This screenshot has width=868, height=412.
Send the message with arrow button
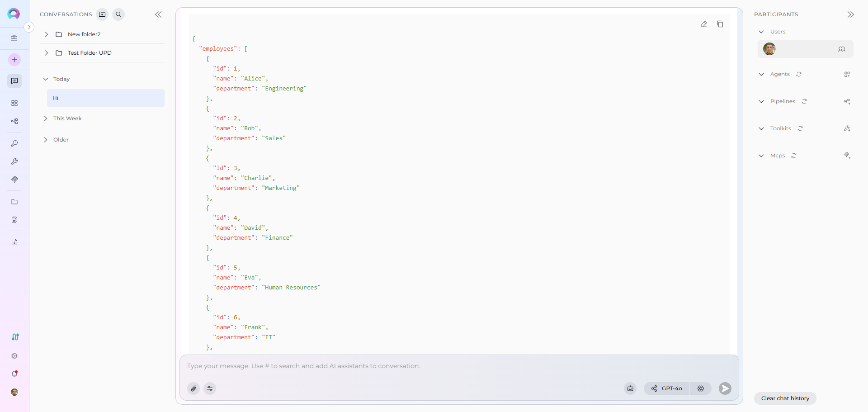[x=725, y=388]
